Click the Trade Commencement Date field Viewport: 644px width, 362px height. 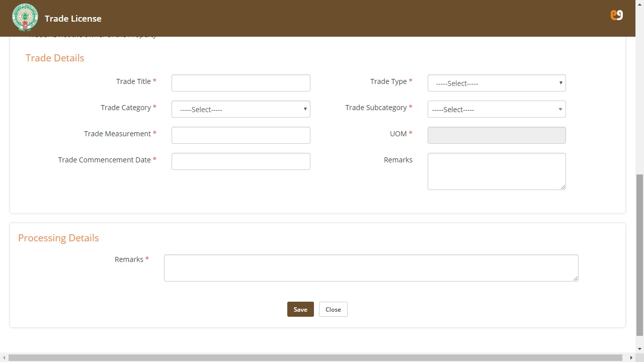pyautogui.click(x=240, y=161)
